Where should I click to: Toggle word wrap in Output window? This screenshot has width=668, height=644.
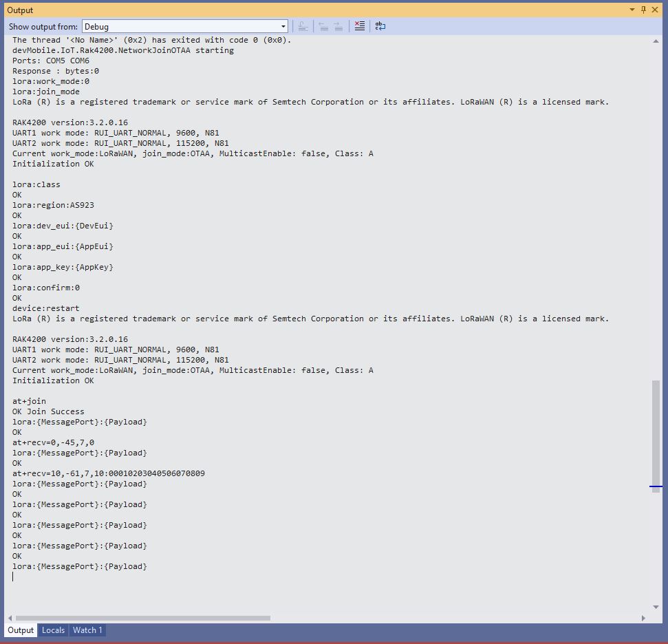coord(380,26)
